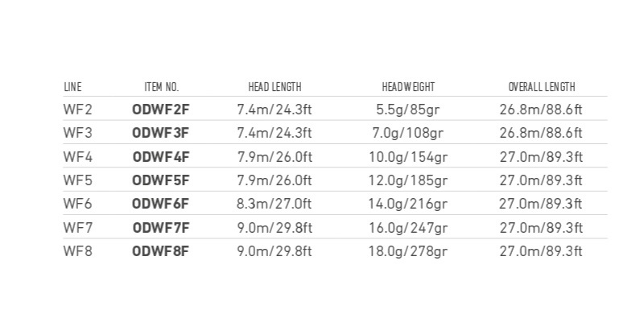644x331 pixels.
Task: Click the OVERALL LENGTH column header
Action: tap(541, 87)
